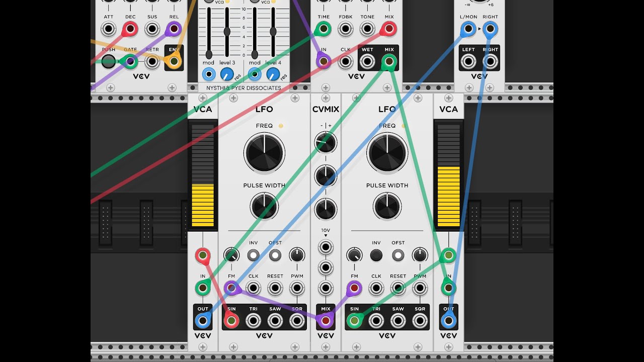644x362 pixels.
Task: Click the LEFT output jack on audio module
Action: 468,62
